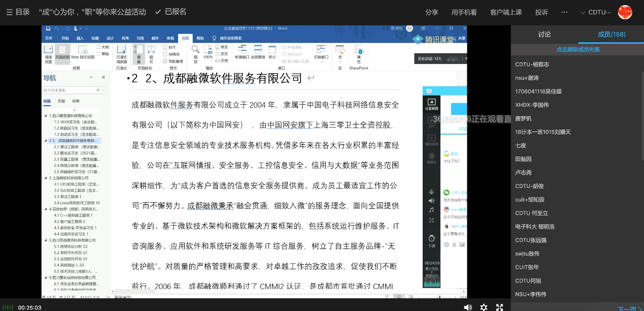
Task: Click the 操作说明搜索 search box
Action: [227, 38]
